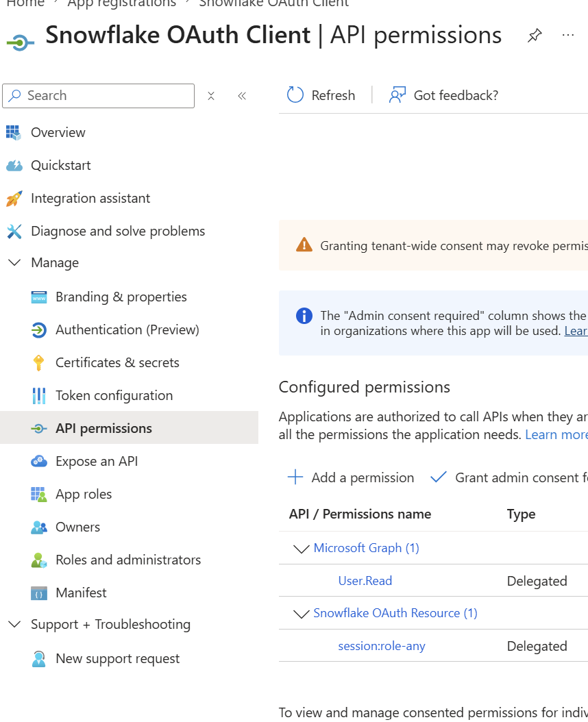The width and height of the screenshot is (588, 722).
Task: Pin the Snowflake OAuth Client page
Action: pyautogui.click(x=535, y=35)
